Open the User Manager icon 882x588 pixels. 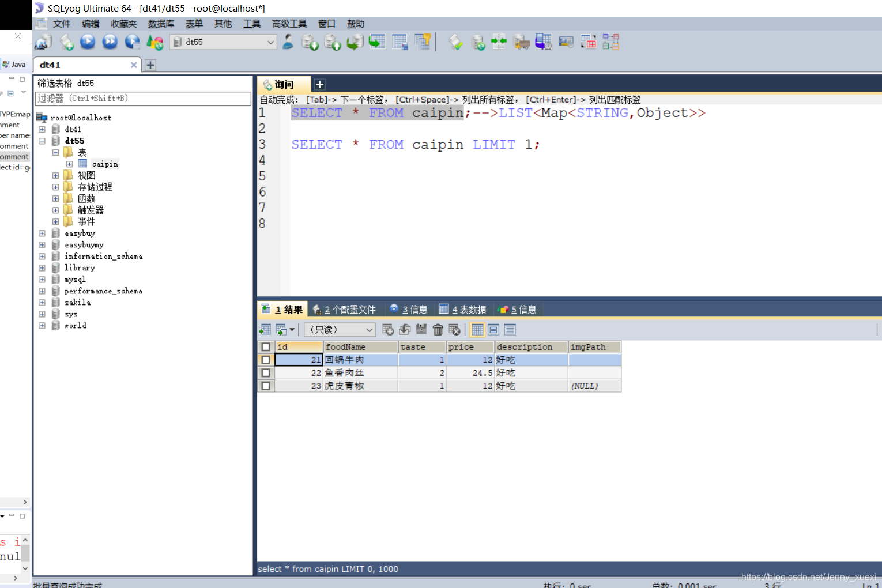point(288,42)
